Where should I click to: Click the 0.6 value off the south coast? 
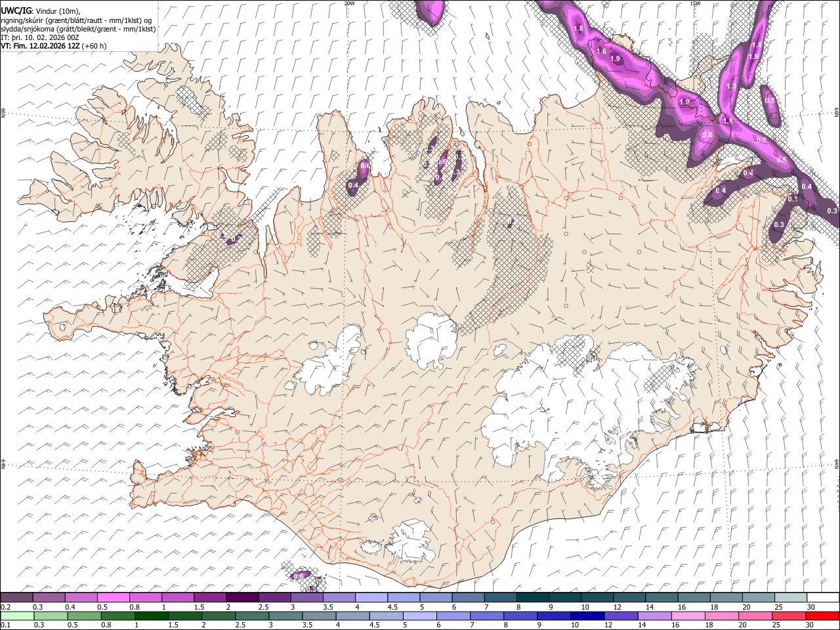pos(299,576)
